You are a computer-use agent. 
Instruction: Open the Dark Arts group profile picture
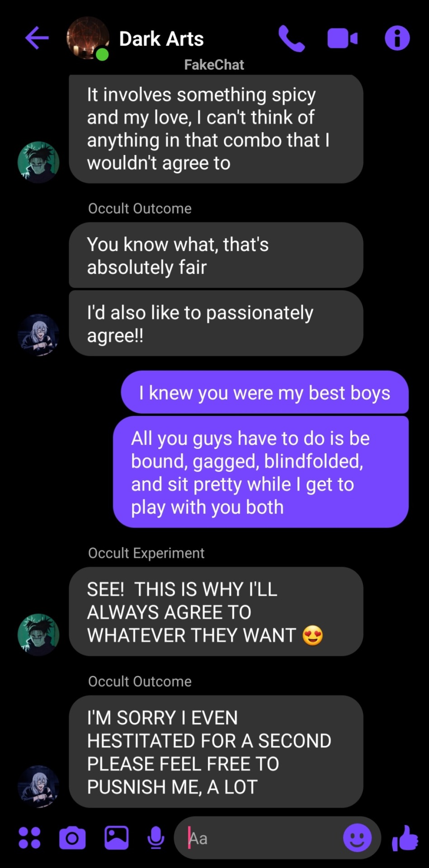tap(88, 38)
